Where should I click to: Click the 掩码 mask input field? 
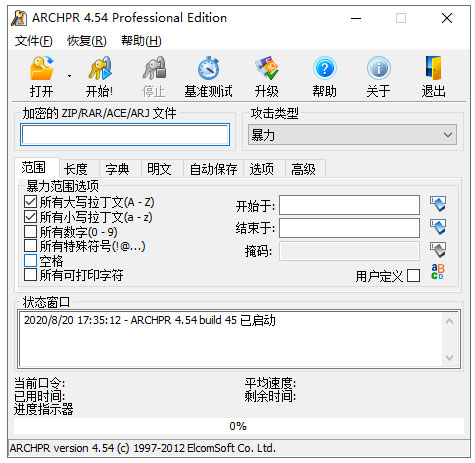click(x=349, y=251)
